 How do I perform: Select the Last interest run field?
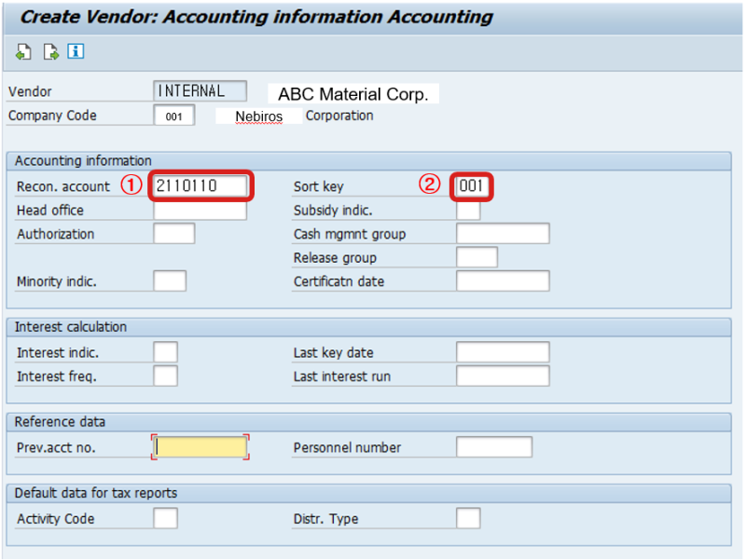tap(503, 376)
